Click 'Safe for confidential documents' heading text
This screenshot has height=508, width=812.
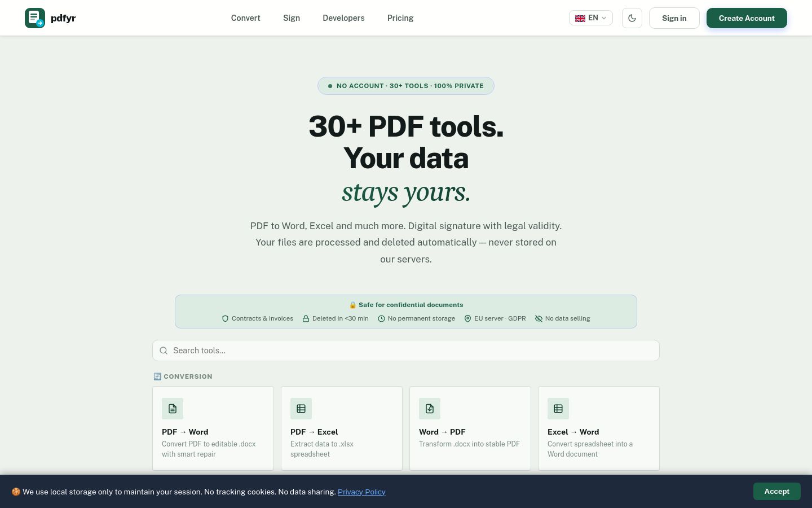411,305
